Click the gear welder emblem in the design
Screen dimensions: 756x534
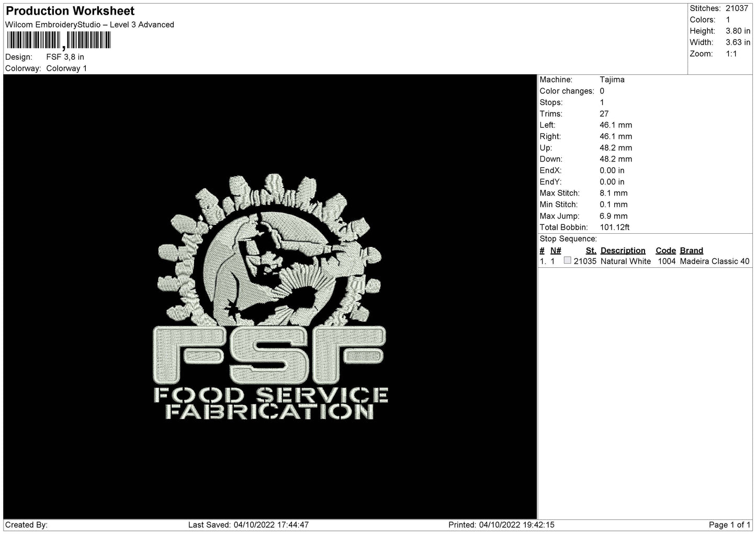click(270, 250)
